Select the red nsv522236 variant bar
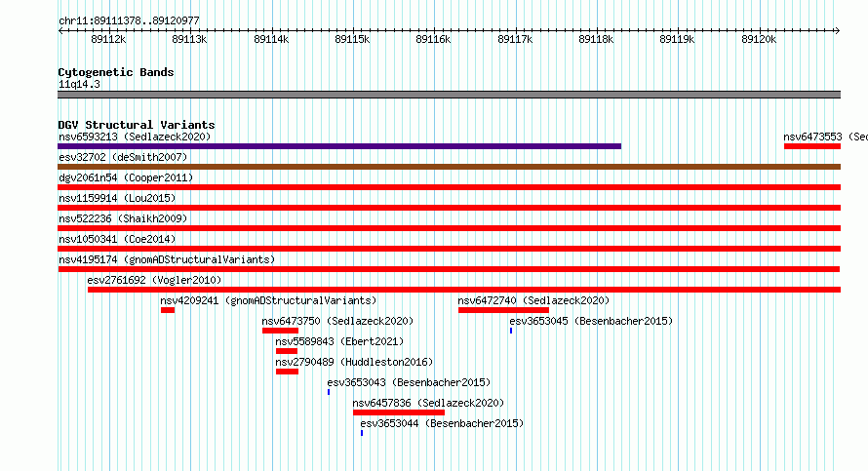868x471 pixels. pyautogui.click(x=449, y=228)
